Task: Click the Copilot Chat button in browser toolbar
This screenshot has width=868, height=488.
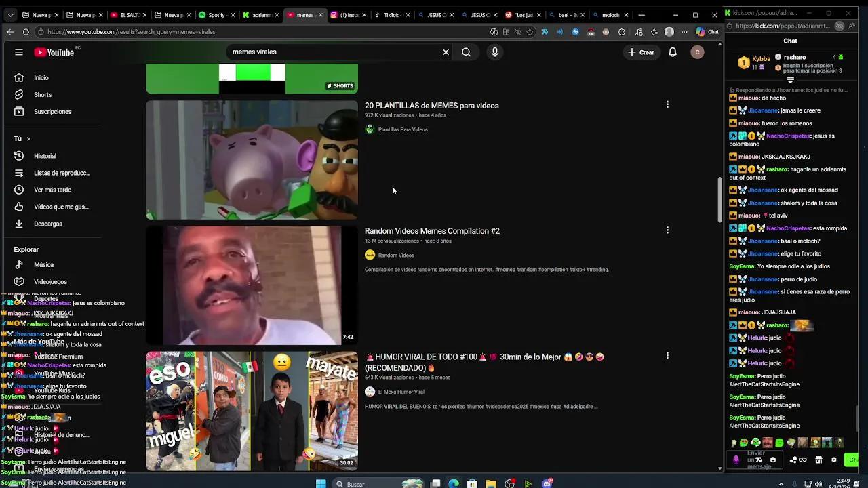Action: [x=707, y=32]
